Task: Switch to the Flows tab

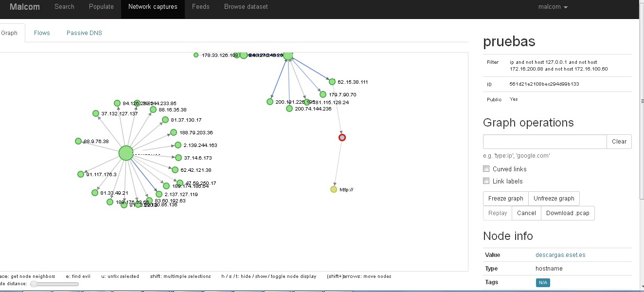Action: pos(42,33)
